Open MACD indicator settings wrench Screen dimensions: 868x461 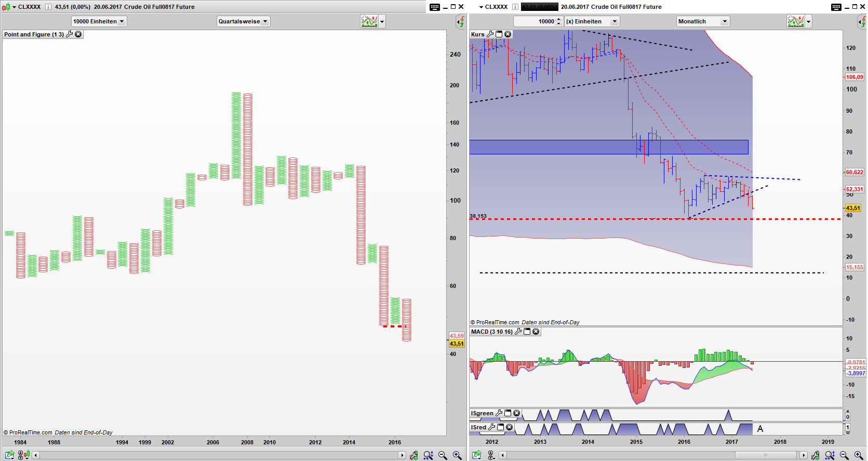coord(518,332)
